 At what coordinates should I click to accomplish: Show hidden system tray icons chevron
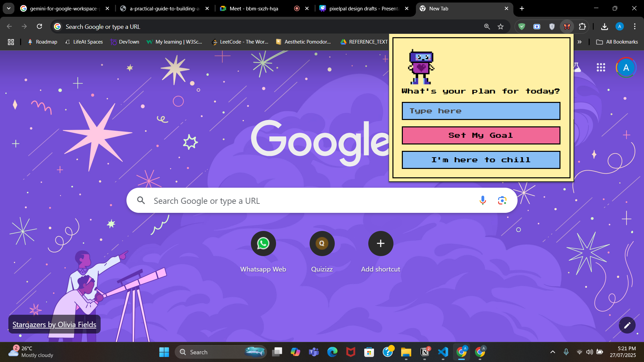click(x=552, y=352)
